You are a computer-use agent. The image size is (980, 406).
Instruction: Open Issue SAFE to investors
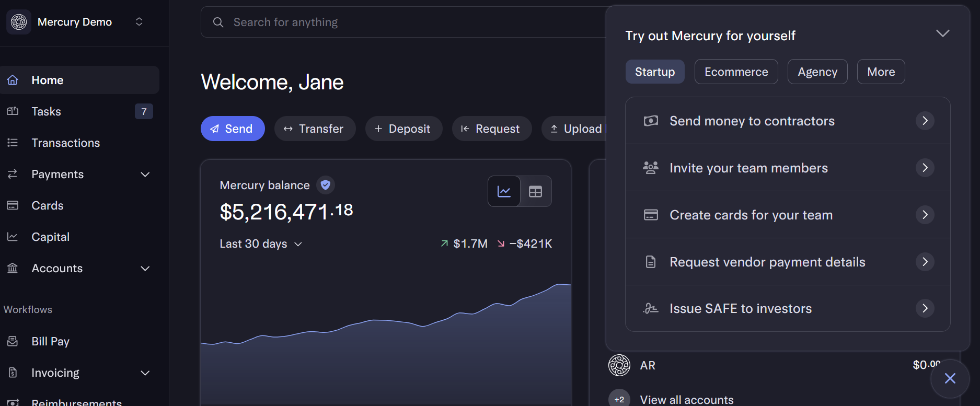click(x=788, y=308)
